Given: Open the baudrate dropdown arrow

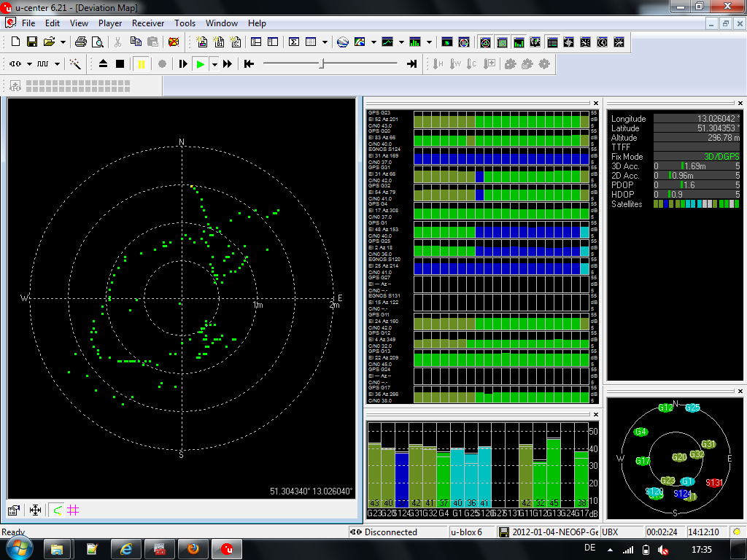Looking at the screenshot, I should click(x=57, y=64).
